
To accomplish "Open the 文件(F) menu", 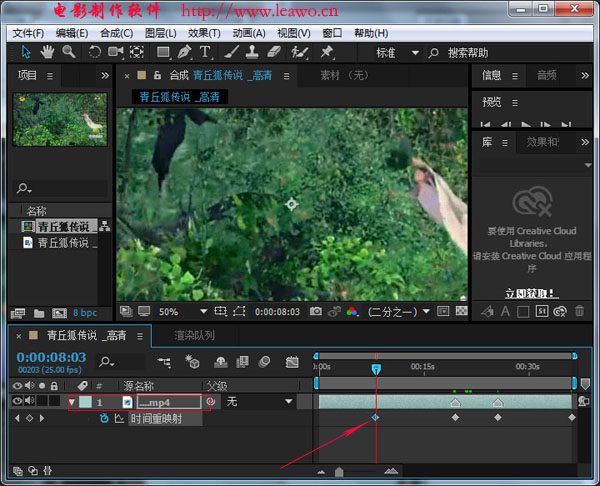I will click(28, 33).
